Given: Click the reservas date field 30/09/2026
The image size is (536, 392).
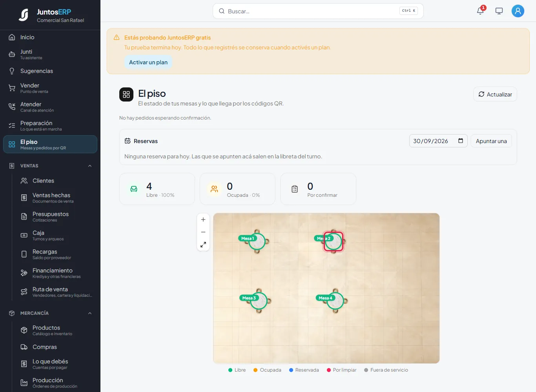Looking at the screenshot, I should (x=438, y=141).
